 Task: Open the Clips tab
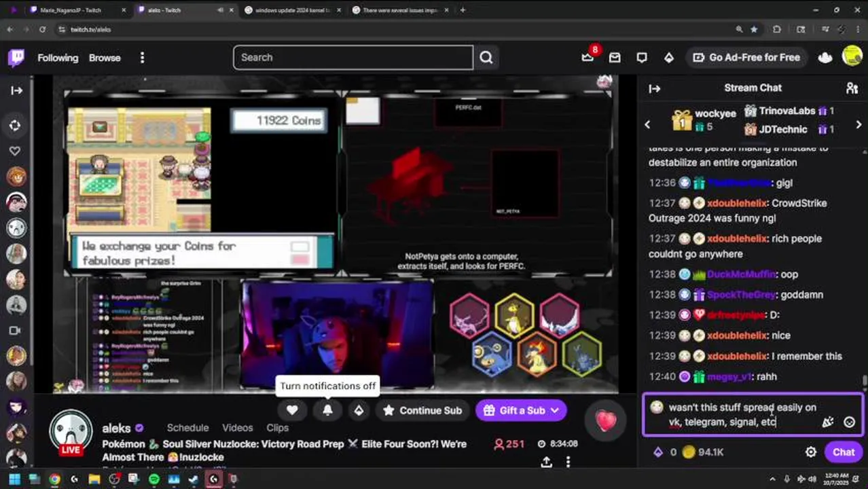click(x=278, y=428)
